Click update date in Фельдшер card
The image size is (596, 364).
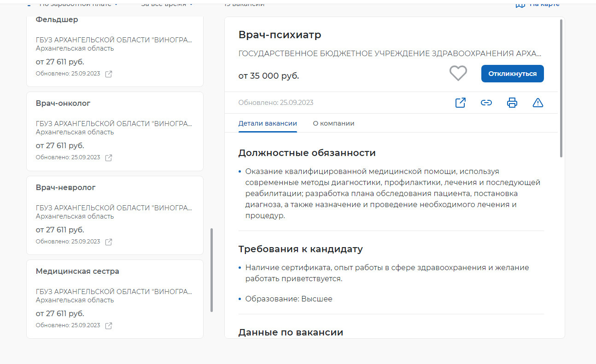click(x=68, y=74)
